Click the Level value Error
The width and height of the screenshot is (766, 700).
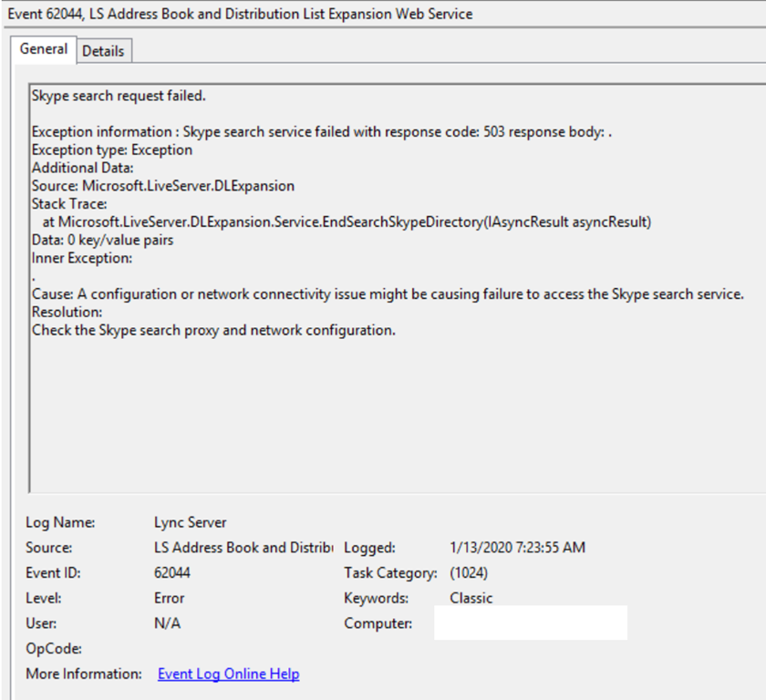click(170, 599)
